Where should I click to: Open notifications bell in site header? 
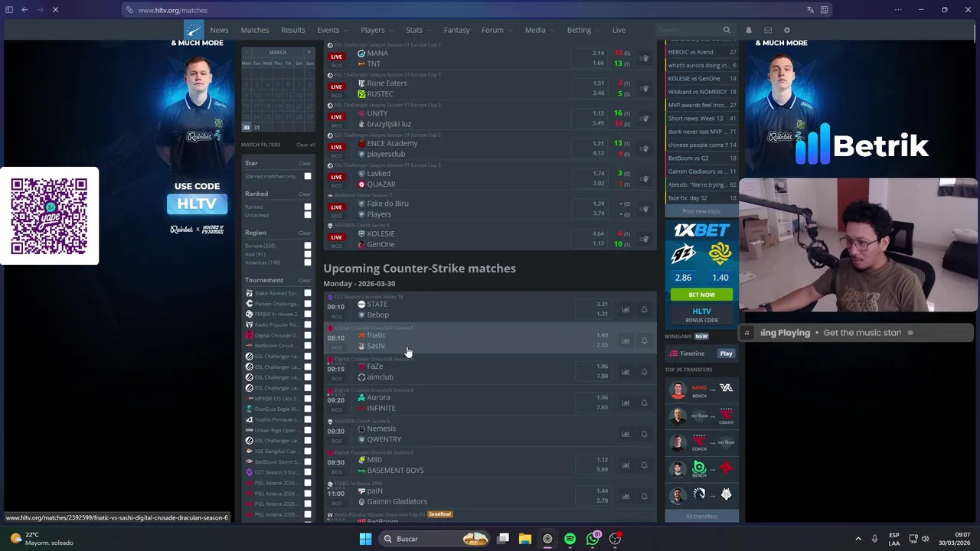point(749,31)
